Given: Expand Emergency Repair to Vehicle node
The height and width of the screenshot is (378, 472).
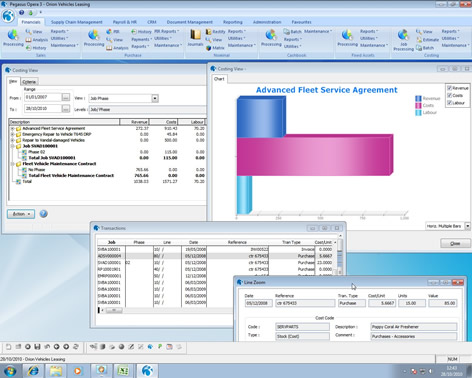Looking at the screenshot, I should [x=12, y=134].
